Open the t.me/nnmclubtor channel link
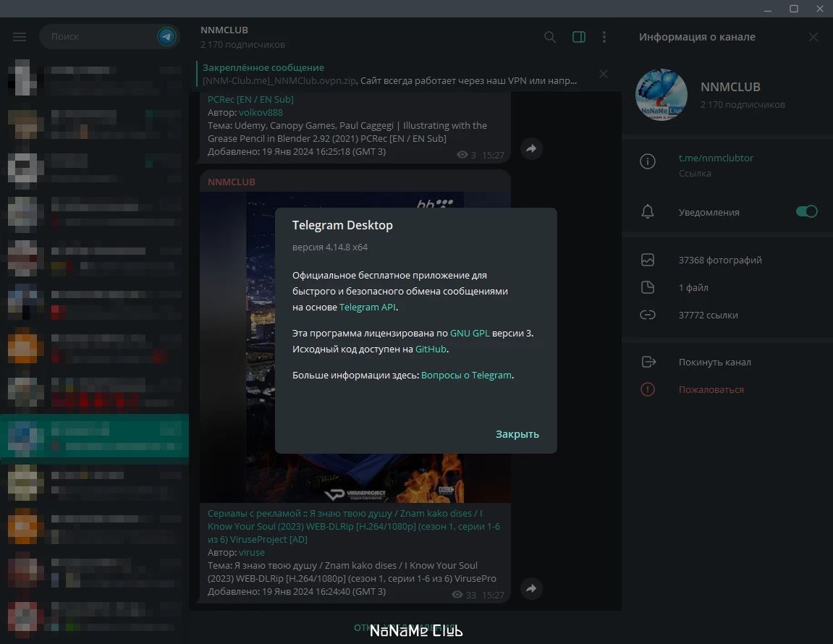The width and height of the screenshot is (833, 644). (716, 158)
